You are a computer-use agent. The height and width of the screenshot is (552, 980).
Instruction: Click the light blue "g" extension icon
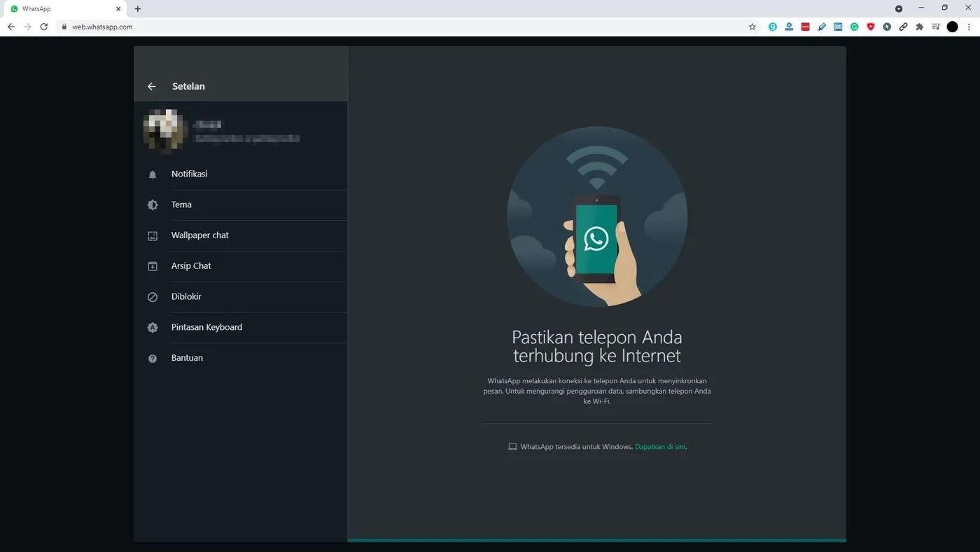(773, 27)
